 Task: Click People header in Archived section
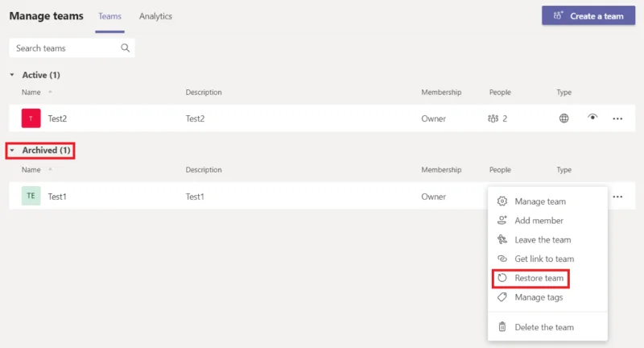(500, 170)
